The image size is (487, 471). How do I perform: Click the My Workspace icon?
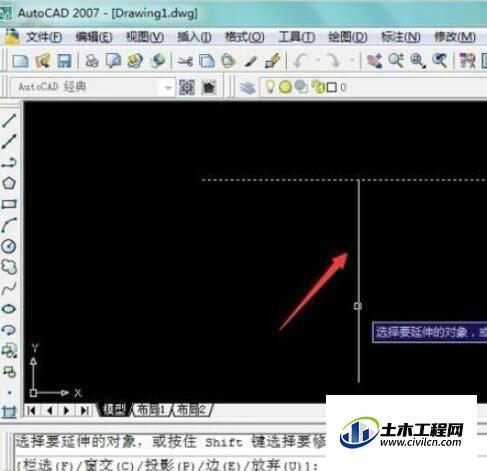click(x=209, y=87)
